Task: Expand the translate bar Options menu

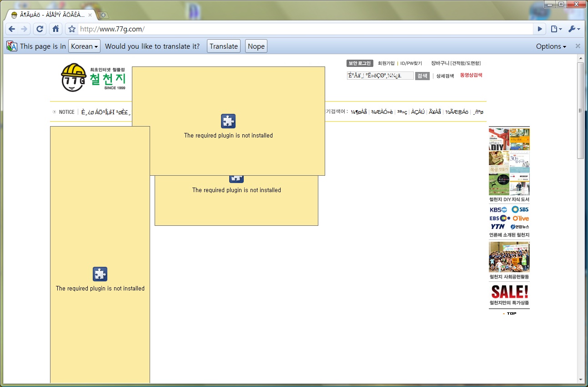Action: point(551,46)
